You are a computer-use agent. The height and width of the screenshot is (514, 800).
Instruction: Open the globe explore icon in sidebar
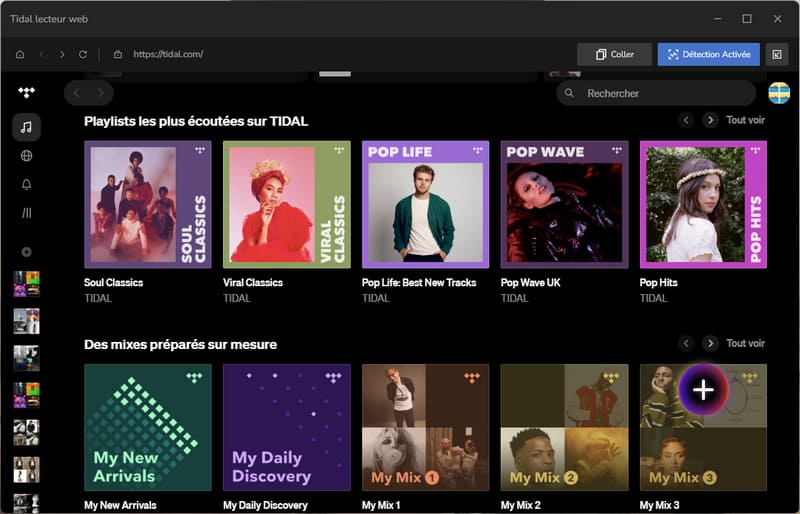tap(27, 156)
